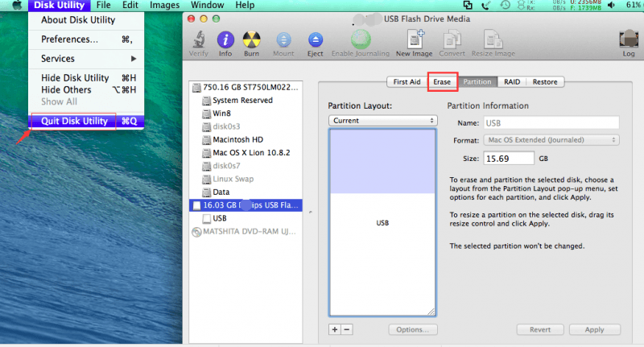The height and width of the screenshot is (347, 644).
Task: Open the Info toolbar icon
Action: pos(226,39)
